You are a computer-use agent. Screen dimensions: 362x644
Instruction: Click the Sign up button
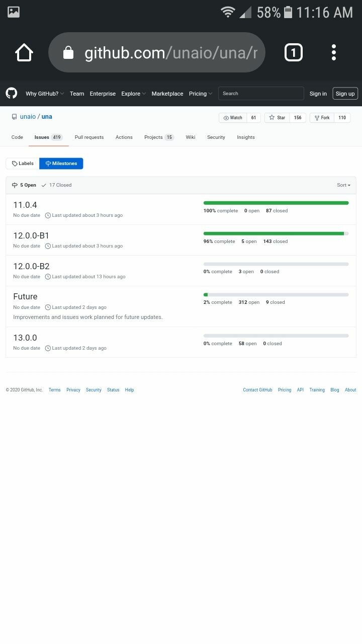click(345, 94)
